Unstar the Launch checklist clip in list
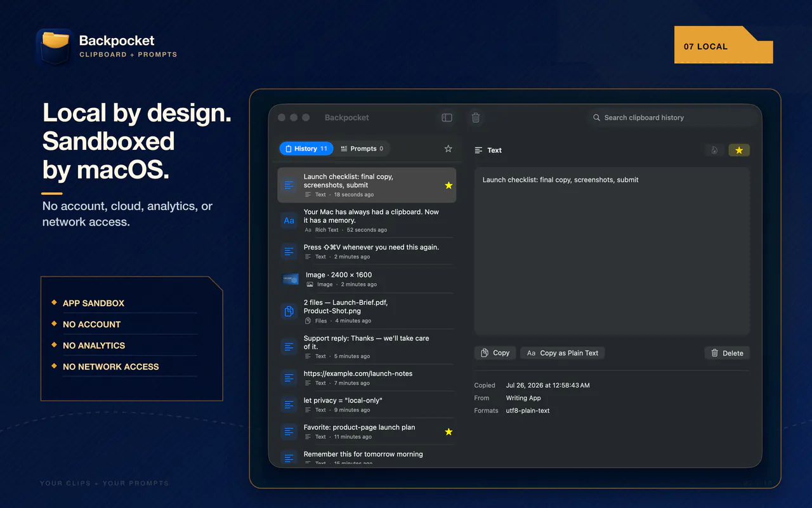Viewport: 812px width, 508px height. tap(449, 185)
